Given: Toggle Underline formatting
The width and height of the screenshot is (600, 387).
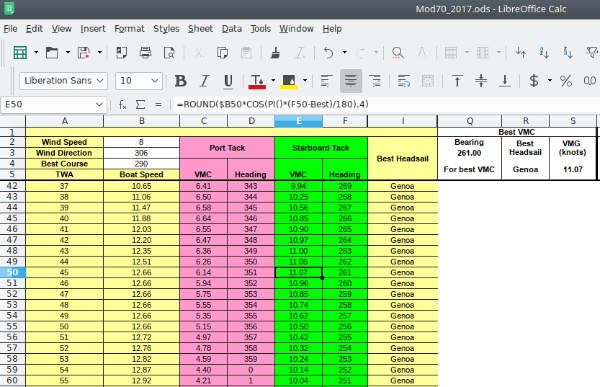Looking at the screenshot, I should (x=228, y=81).
